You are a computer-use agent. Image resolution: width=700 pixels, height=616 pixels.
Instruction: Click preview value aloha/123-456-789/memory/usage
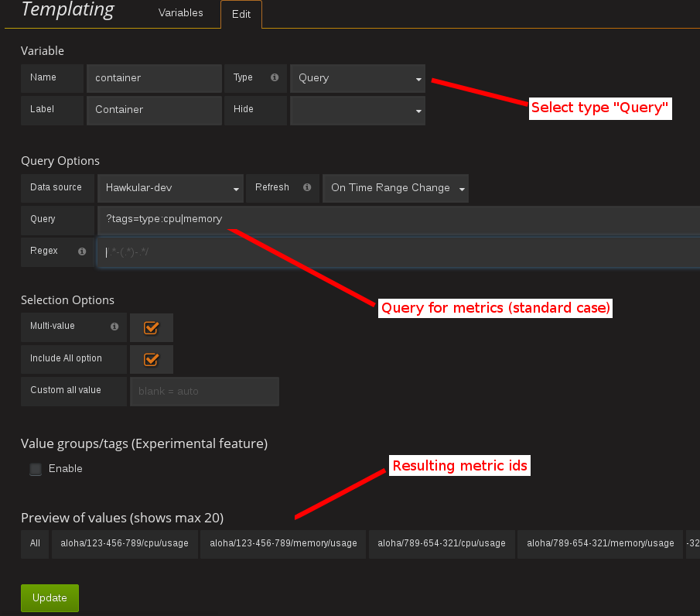(x=283, y=543)
